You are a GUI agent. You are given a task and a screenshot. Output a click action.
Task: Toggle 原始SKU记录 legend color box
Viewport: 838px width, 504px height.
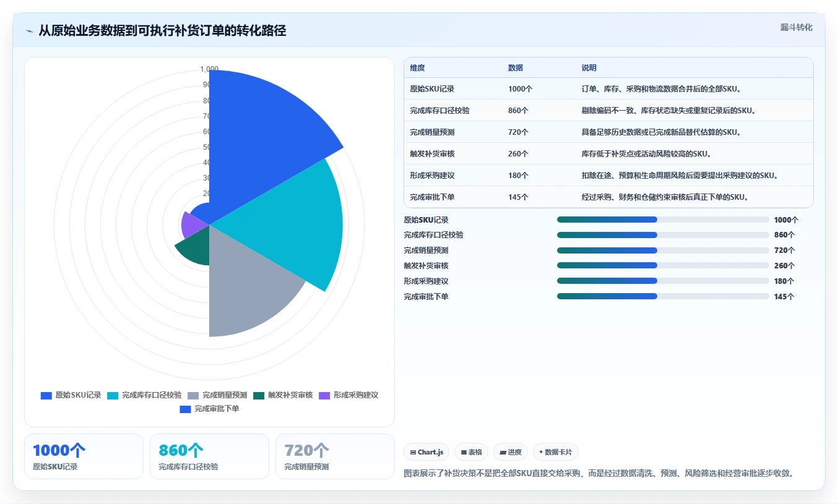point(46,395)
